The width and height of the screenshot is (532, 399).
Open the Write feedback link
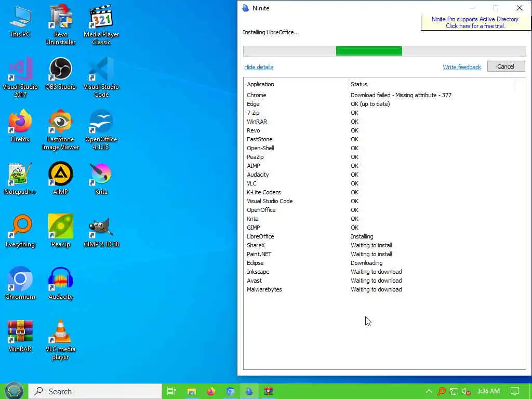462,67
